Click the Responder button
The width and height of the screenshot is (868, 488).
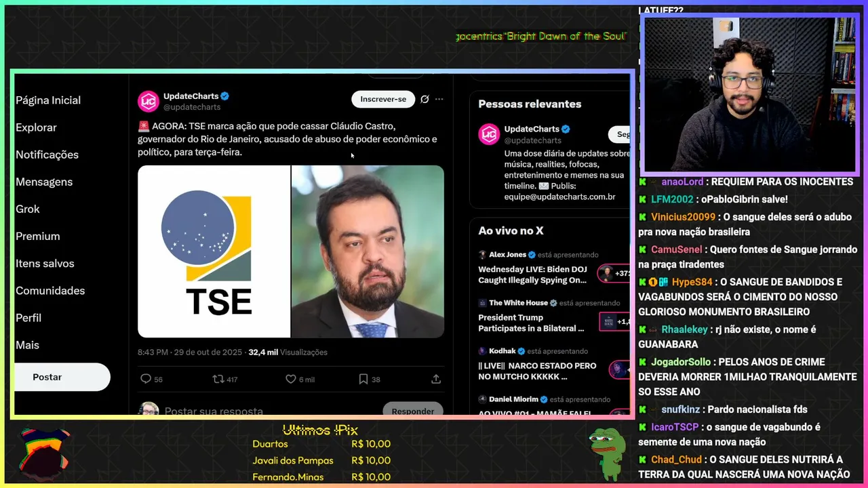pos(413,409)
